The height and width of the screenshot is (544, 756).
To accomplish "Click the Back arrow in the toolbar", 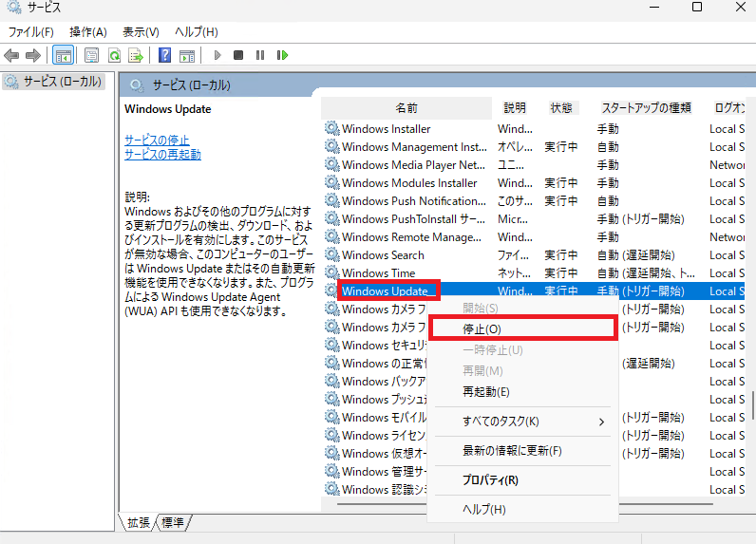I will [12, 56].
